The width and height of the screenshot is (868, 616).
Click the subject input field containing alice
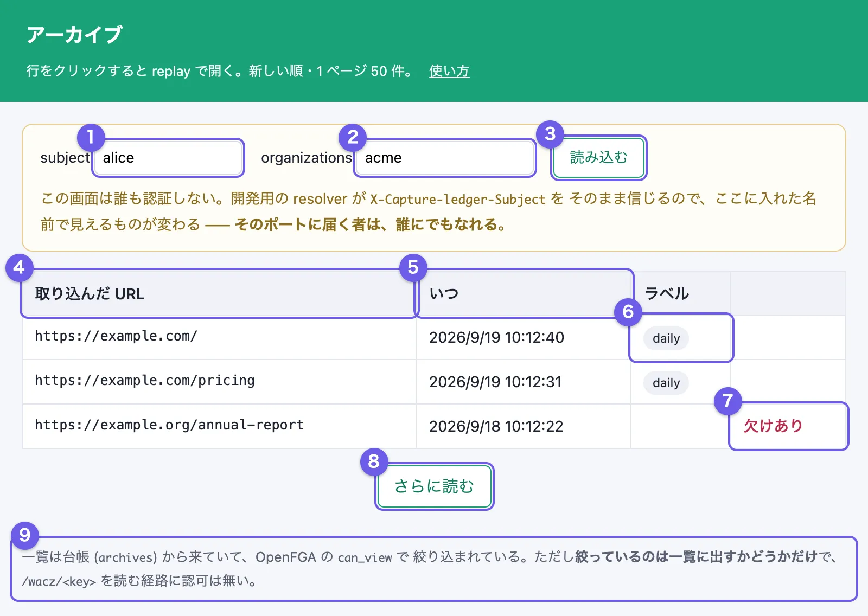[x=168, y=158]
